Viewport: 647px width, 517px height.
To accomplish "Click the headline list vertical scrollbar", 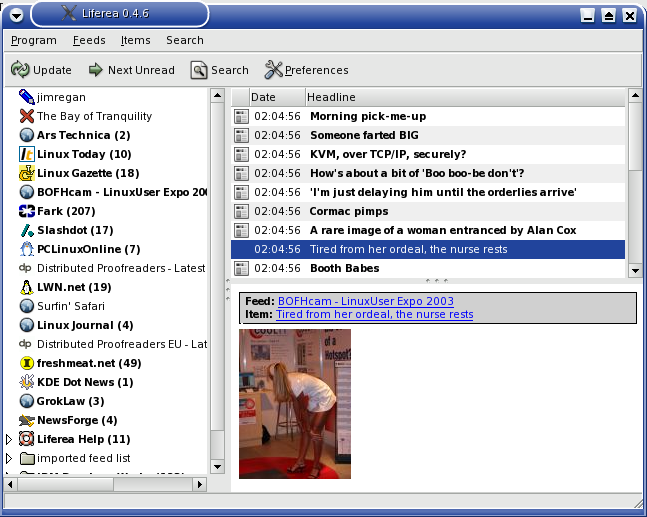I will [x=634, y=200].
